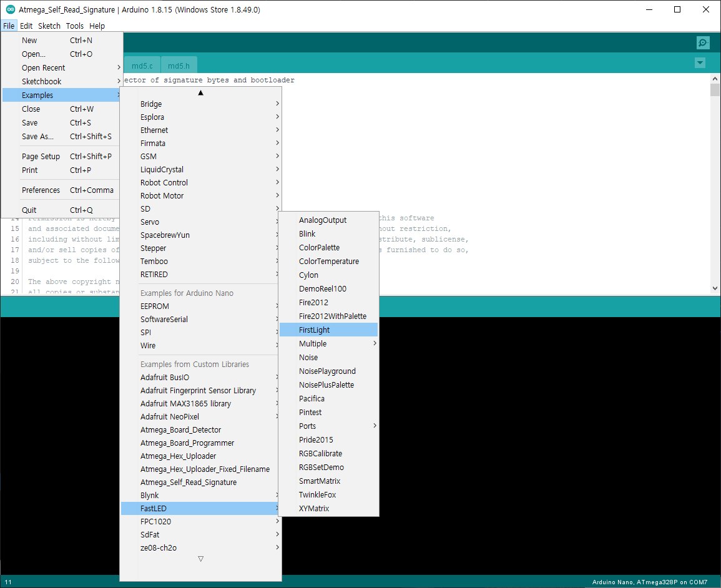Click board status Arduino Nano on COM7
The image size is (721, 588).
tap(649, 582)
